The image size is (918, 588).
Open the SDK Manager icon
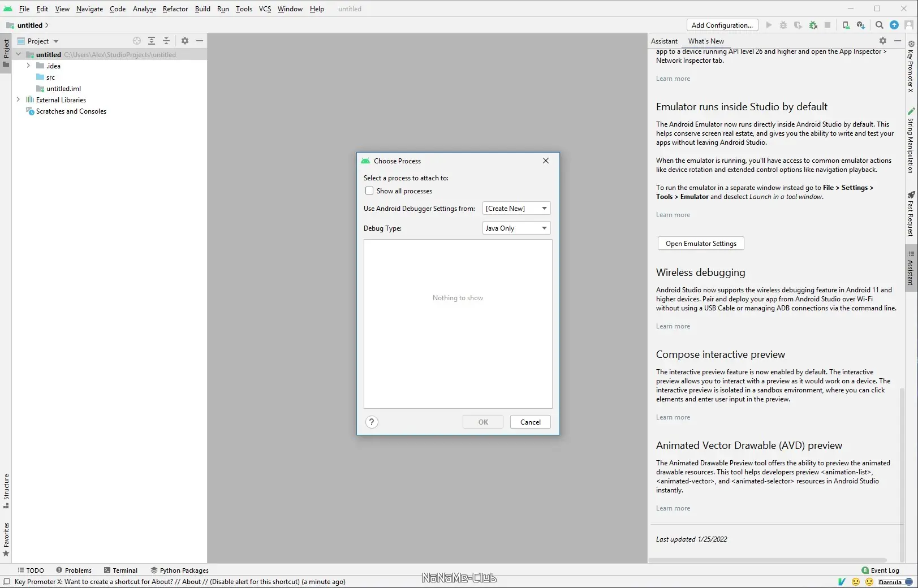(861, 25)
